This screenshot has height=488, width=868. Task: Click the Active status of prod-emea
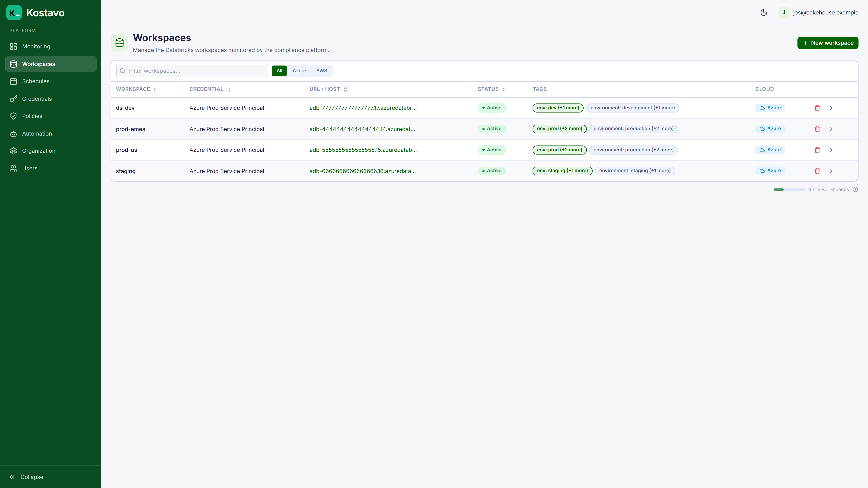pyautogui.click(x=492, y=129)
